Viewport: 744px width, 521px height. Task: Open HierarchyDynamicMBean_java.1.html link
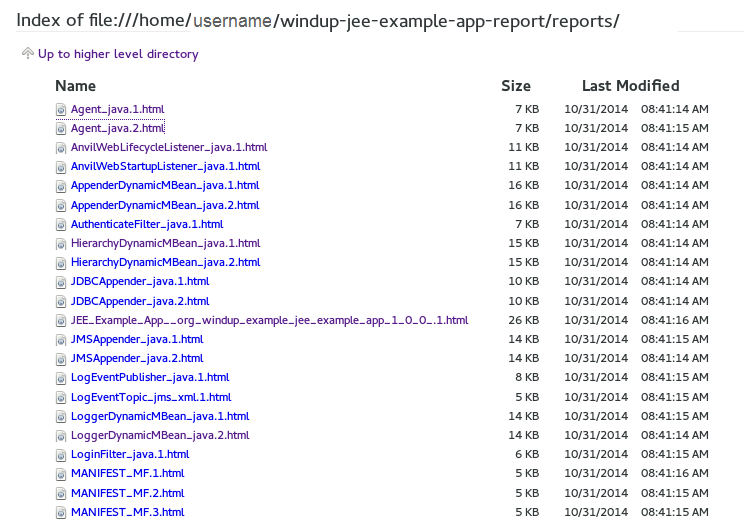pos(165,243)
